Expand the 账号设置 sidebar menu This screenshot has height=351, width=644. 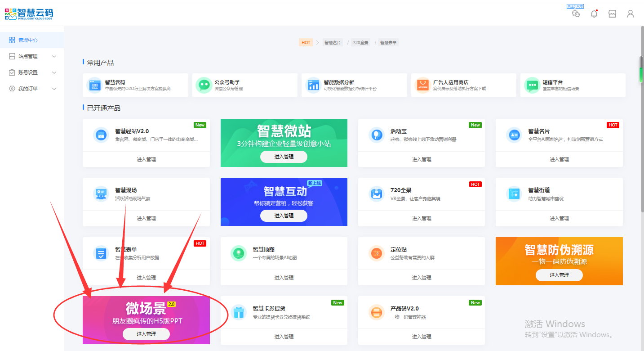coord(32,72)
